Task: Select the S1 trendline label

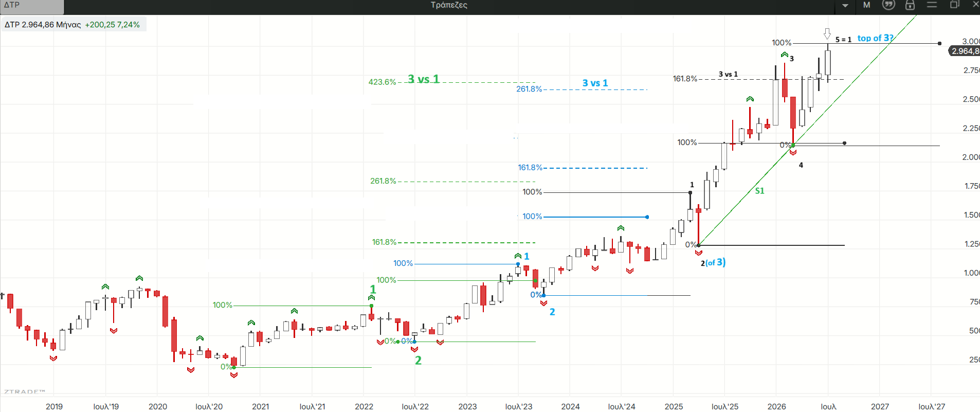Action: 759,191
